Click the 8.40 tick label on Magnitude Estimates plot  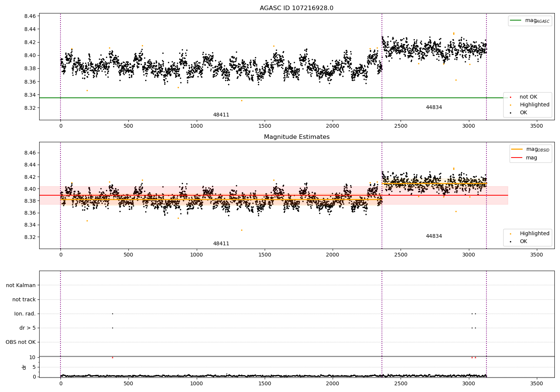point(29,189)
